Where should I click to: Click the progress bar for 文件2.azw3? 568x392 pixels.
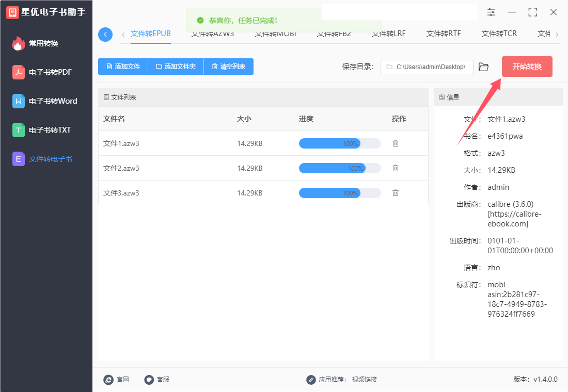pos(340,168)
